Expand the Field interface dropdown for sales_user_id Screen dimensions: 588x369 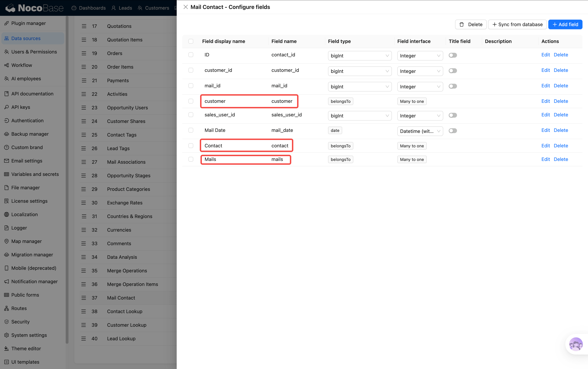point(420,116)
